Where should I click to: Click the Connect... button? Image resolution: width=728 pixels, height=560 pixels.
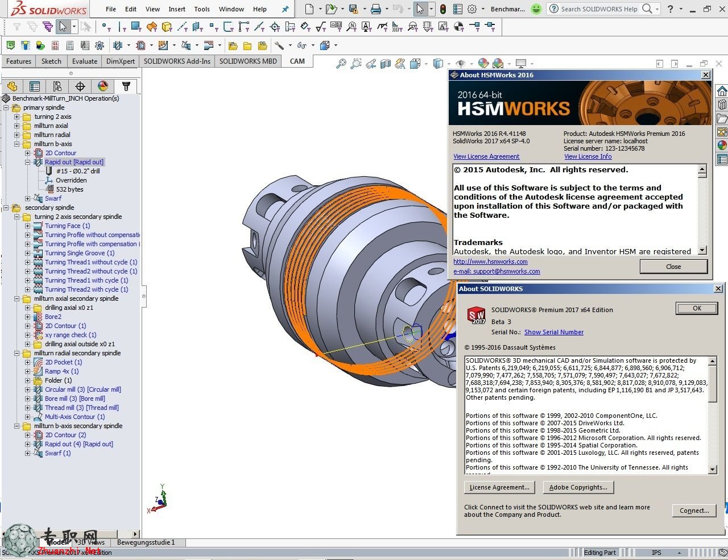pyautogui.click(x=694, y=511)
